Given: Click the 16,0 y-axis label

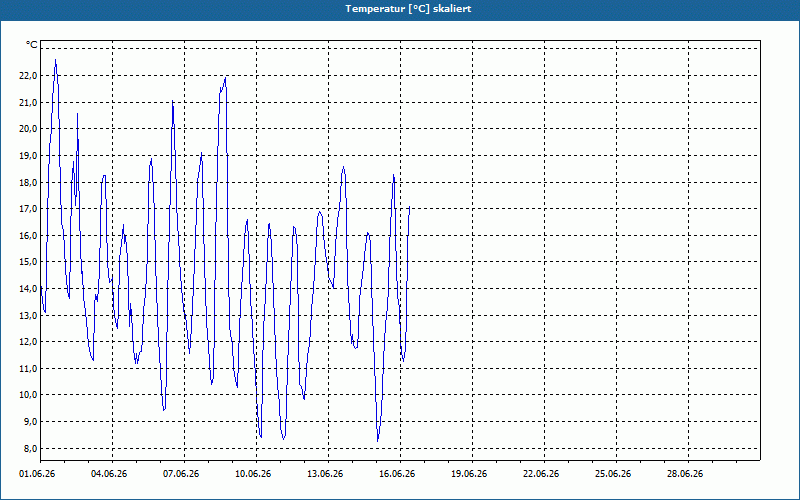Looking at the screenshot, I should [28, 236].
